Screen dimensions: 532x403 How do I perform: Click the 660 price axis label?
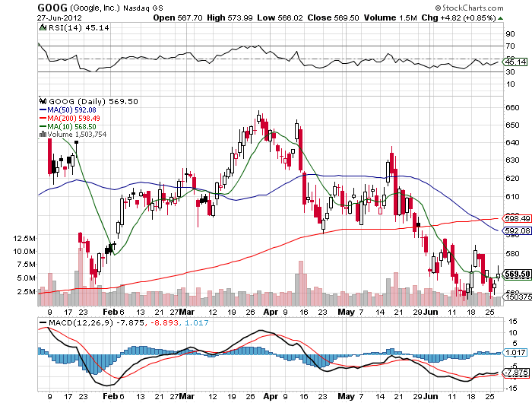tap(512, 108)
